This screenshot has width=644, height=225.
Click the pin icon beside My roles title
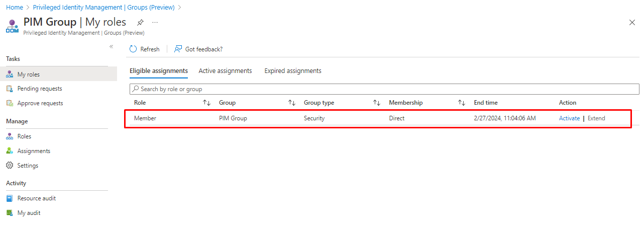pos(140,23)
